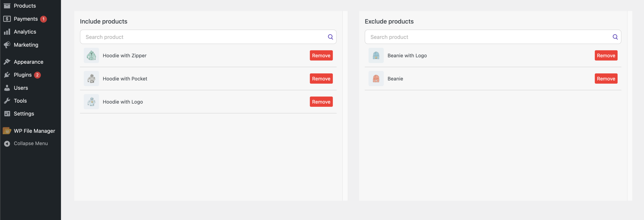Select 'Beanie with Logo' product name
Image resolution: width=644 pixels, height=220 pixels.
(407, 55)
